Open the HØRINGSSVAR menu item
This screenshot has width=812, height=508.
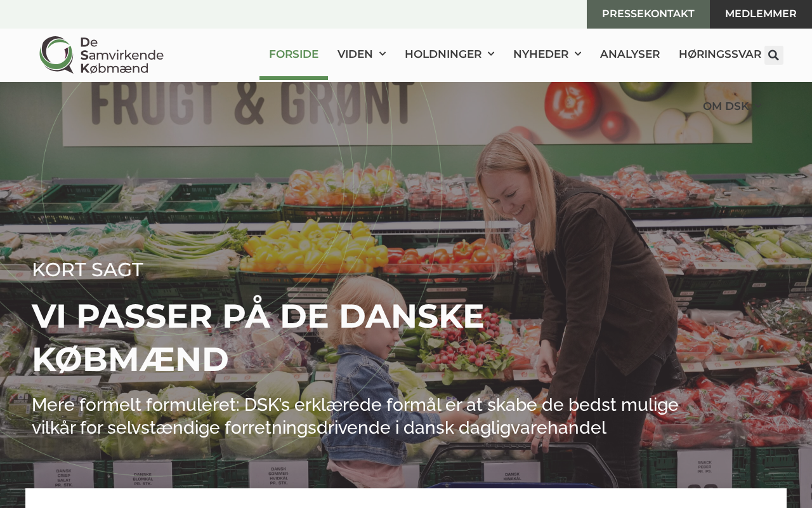(x=720, y=54)
